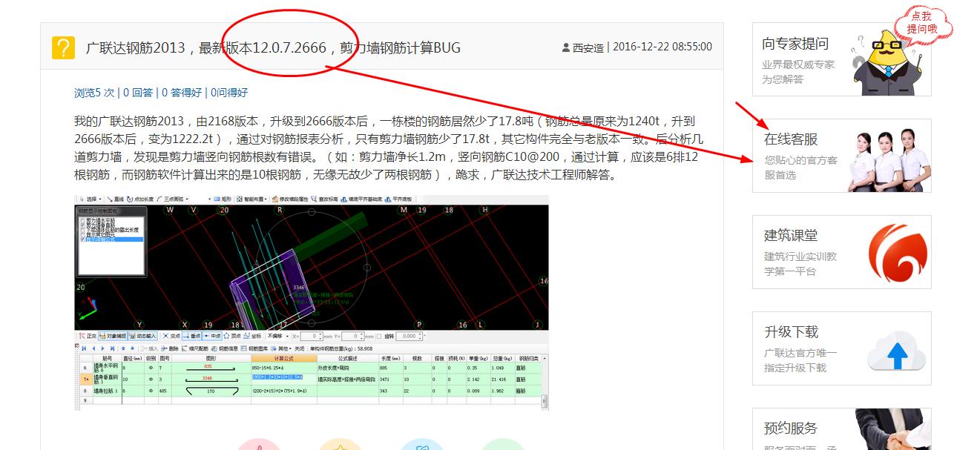Click the 广联达官方唯一指定升级下载 description
Viewport: 980px width, 450px height.
pos(801,360)
